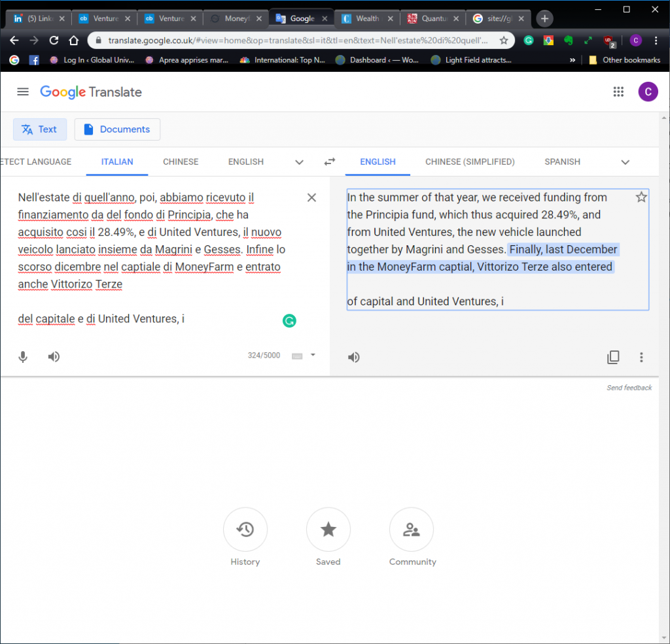Click the swap languages arrows icon
The height and width of the screenshot is (644, 670).
click(x=330, y=161)
